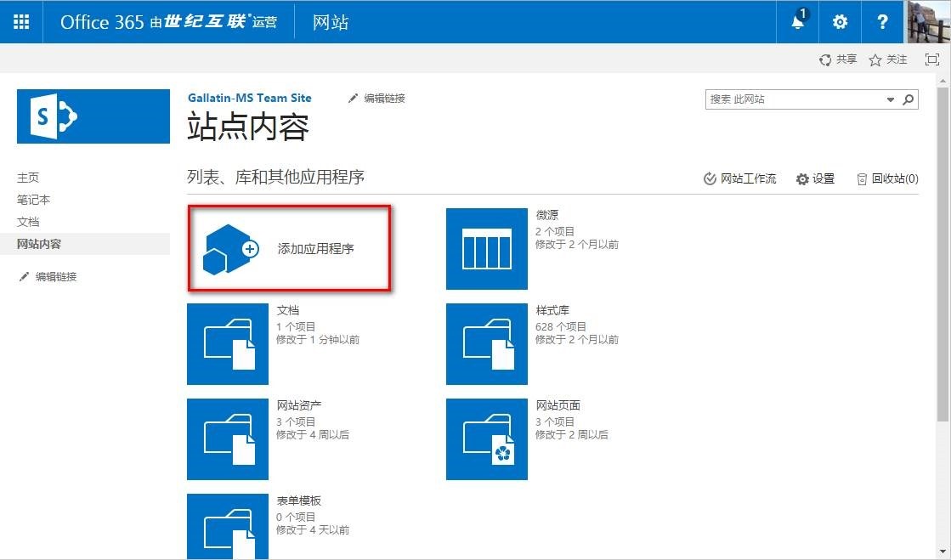Select 网站内容 in the left navigation
The image size is (951, 560).
(39, 244)
